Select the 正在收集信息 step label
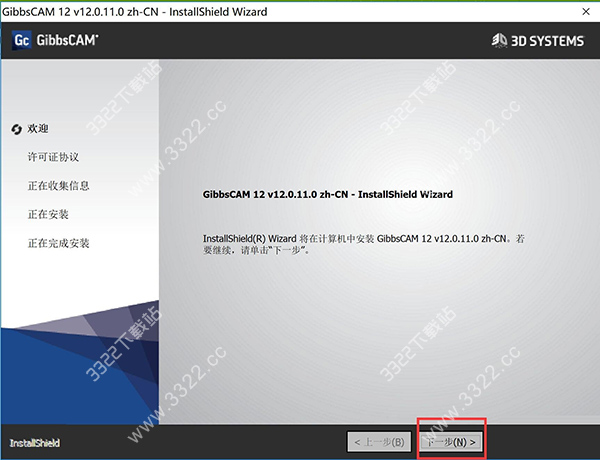Viewport: 600px width, 460px height. click(59, 186)
